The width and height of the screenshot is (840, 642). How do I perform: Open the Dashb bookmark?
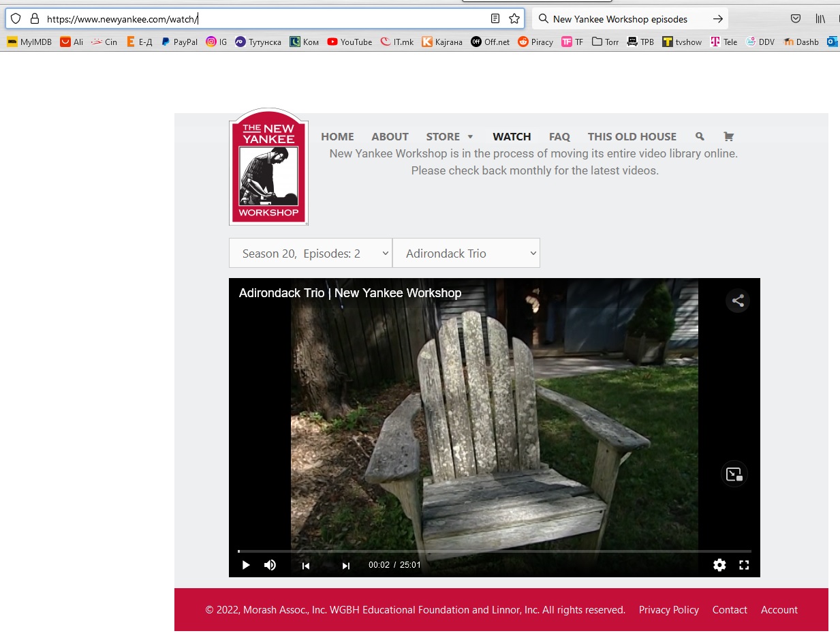pos(801,42)
